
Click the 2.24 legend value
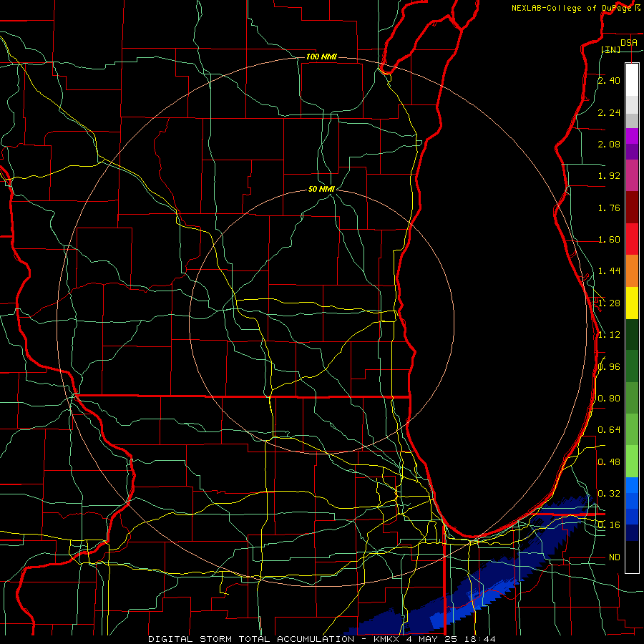(609, 112)
